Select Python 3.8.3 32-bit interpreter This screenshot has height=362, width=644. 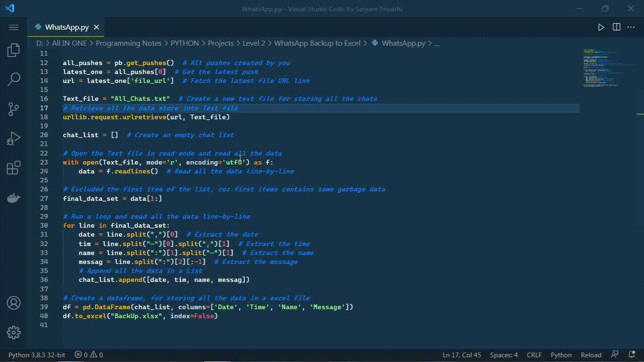[x=37, y=355]
